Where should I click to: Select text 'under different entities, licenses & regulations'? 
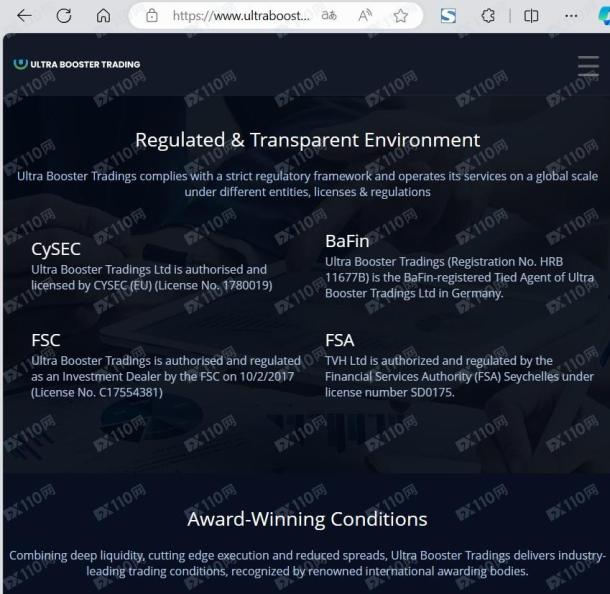coord(307,192)
